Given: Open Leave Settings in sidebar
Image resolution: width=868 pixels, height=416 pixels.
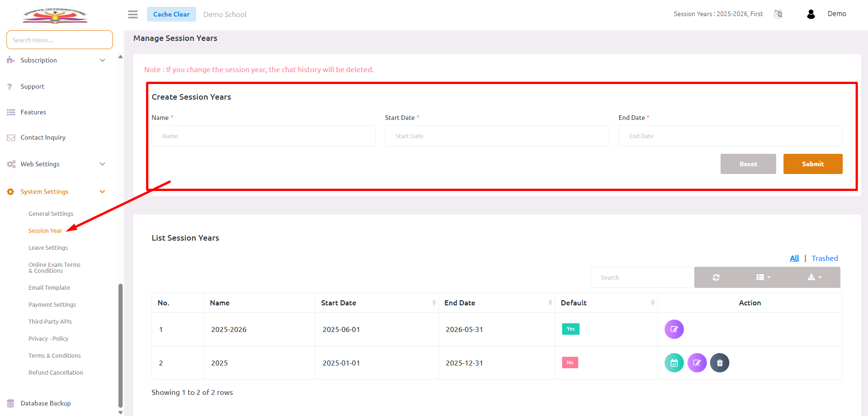Looking at the screenshot, I should click(48, 247).
